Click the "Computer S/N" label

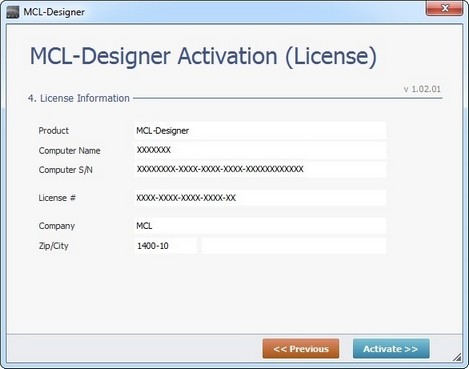click(x=66, y=170)
